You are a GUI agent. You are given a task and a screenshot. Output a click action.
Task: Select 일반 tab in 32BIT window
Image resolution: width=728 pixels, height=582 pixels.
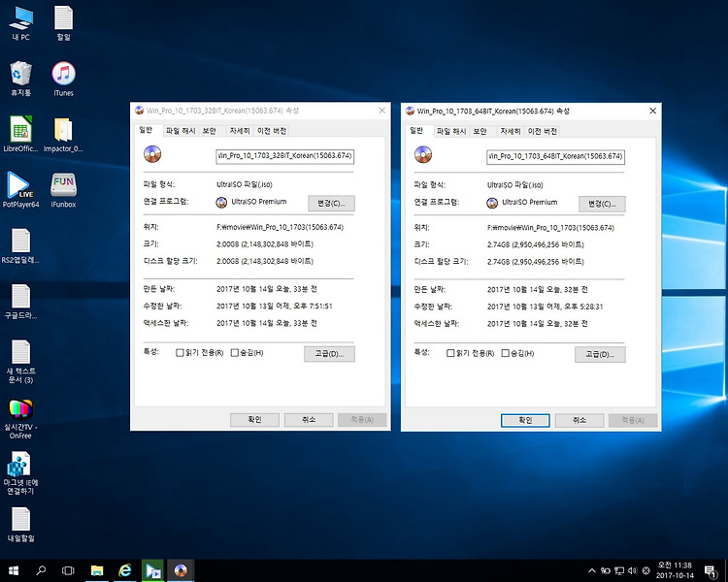coord(146,130)
